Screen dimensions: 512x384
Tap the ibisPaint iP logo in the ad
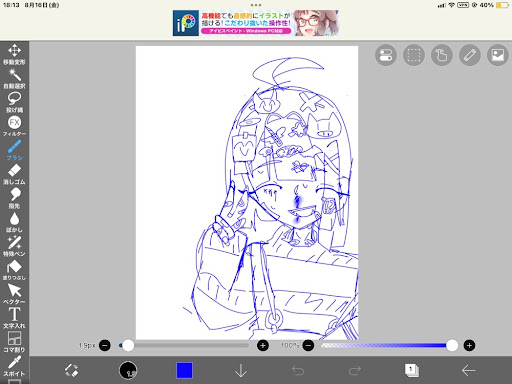coord(186,23)
